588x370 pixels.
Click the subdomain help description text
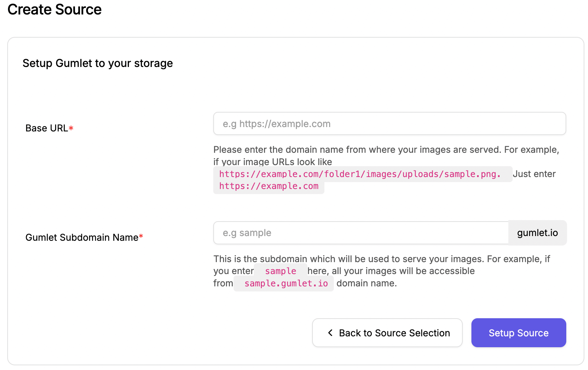click(382, 271)
